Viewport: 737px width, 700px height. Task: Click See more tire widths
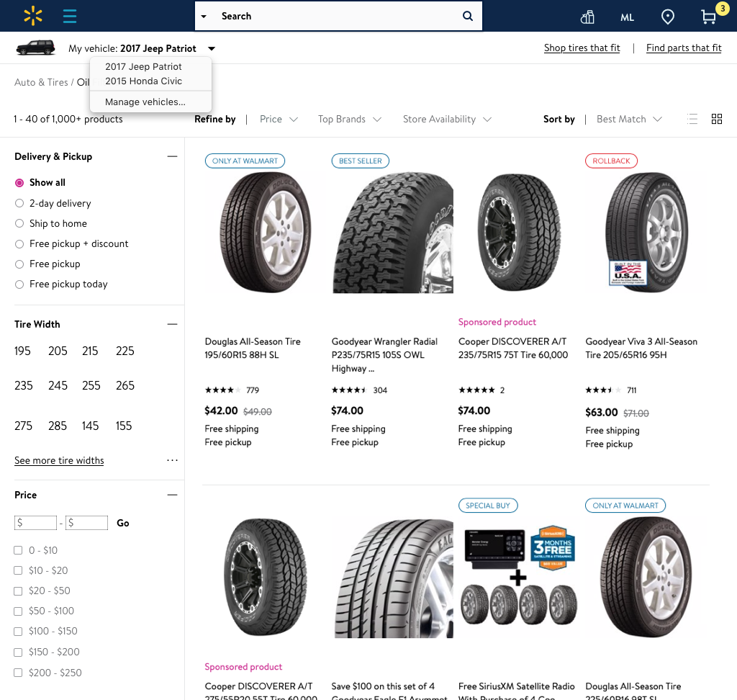click(x=59, y=461)
